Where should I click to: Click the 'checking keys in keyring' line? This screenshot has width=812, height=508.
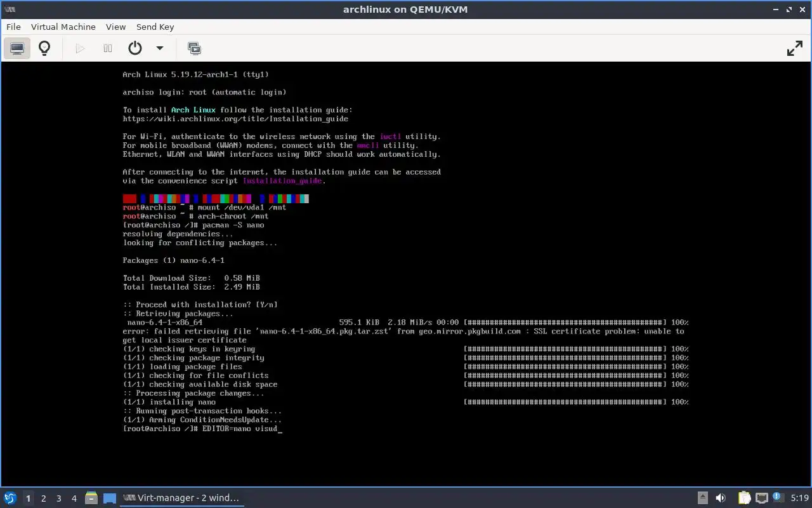(x=189, y=349)
